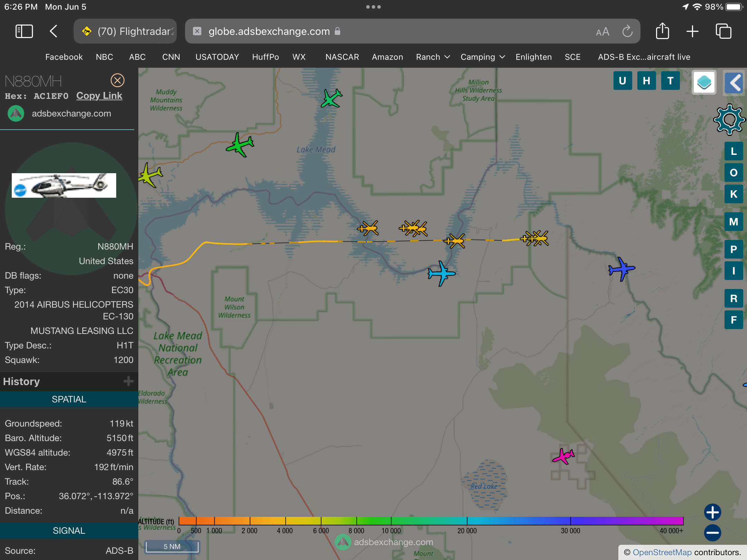Zoom in the map with plus button
This screenshot has height=560, width=747.
point(712,512)
